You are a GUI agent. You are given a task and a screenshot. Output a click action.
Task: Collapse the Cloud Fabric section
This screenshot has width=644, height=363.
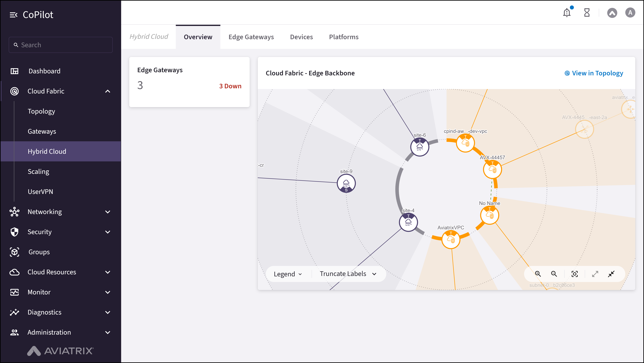[108, 91]
